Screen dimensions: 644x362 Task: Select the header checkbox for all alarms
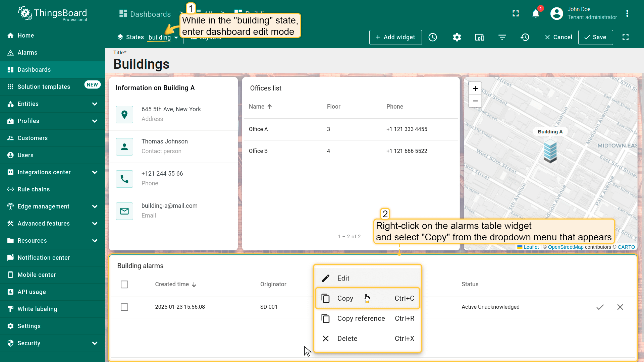coord(124,285)
